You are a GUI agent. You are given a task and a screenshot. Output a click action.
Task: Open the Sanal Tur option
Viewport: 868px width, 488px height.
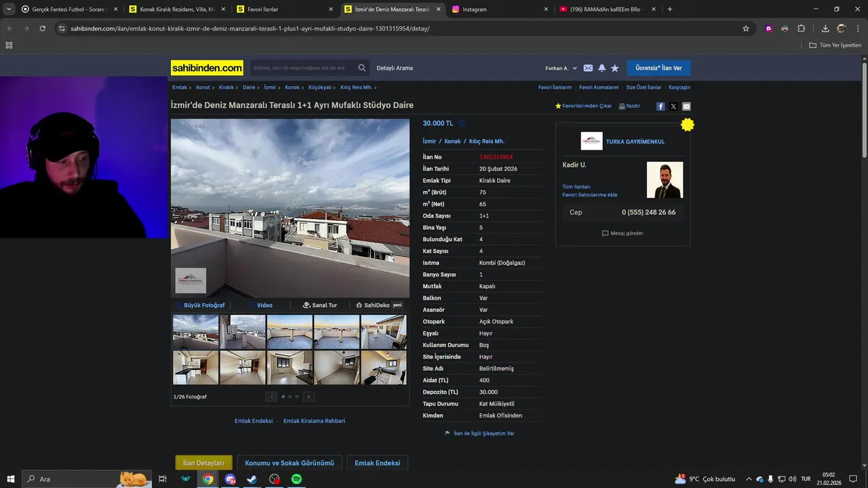[320, 305]
